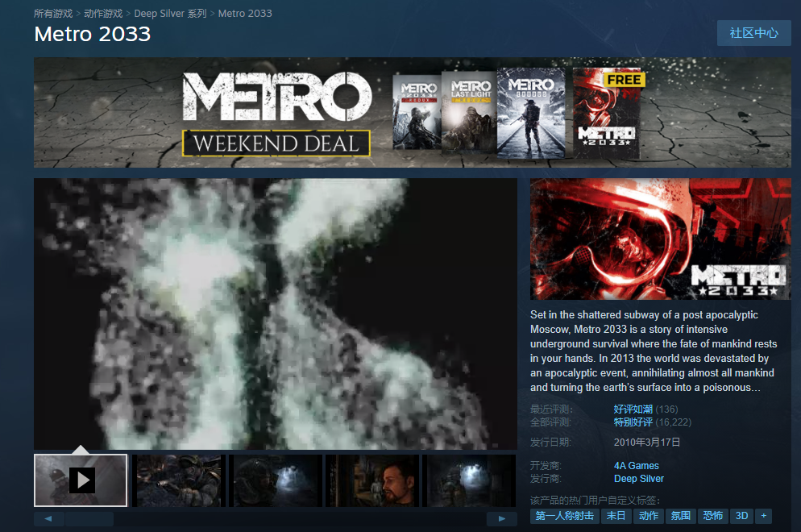The image size is (801, 532).
Task: Select the 3D tag
Action: pyautogui.click(x=741, y=516)
